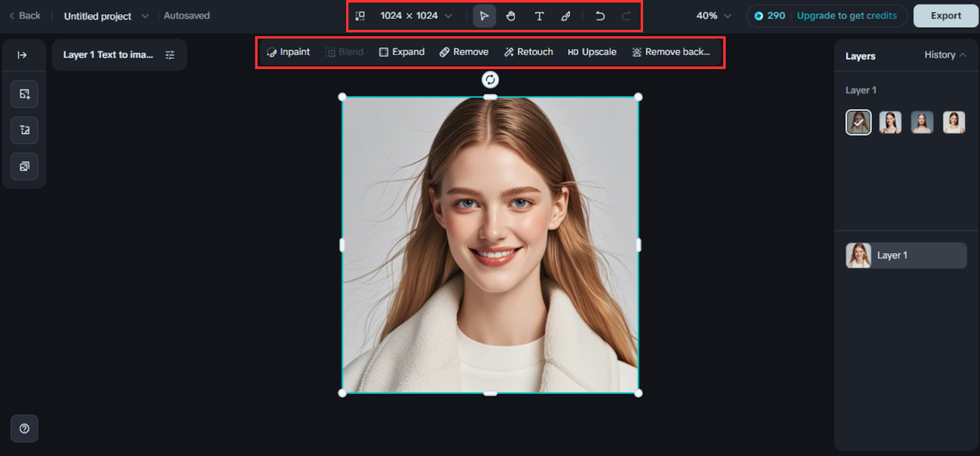Click the Undo arrow
Image resolution: width=980 pixels, height=456 pixels.
pyautogui.click(x=600, y=16)
